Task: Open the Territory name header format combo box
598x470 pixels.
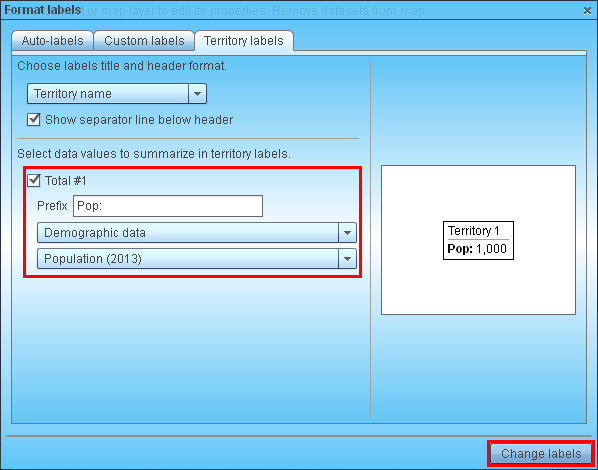Action: point(117,94)
